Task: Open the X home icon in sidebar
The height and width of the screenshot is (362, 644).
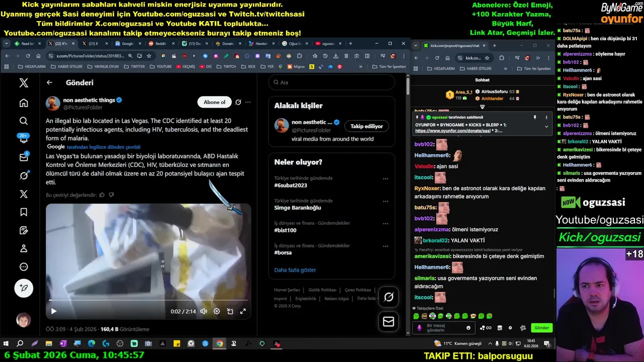Action: [24, 103]
